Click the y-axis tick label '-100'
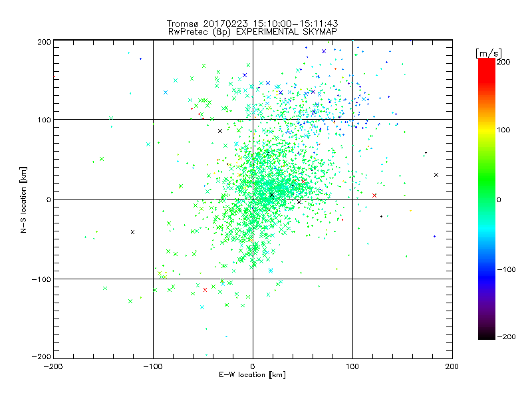The width and height of the screenshot is (532, 399). click(x=41, y=279)
